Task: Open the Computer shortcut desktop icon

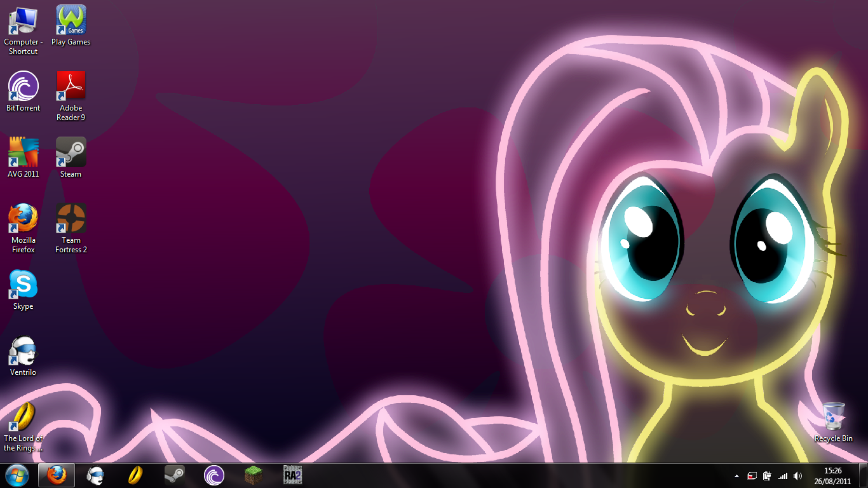Action: 24,30
